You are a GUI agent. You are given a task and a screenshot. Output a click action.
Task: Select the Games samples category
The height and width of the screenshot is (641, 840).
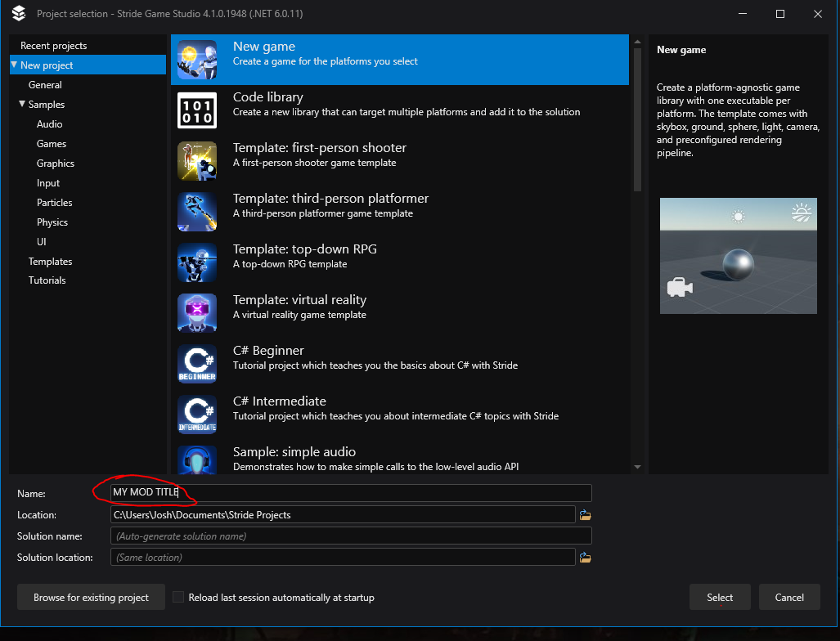(52, 144)
